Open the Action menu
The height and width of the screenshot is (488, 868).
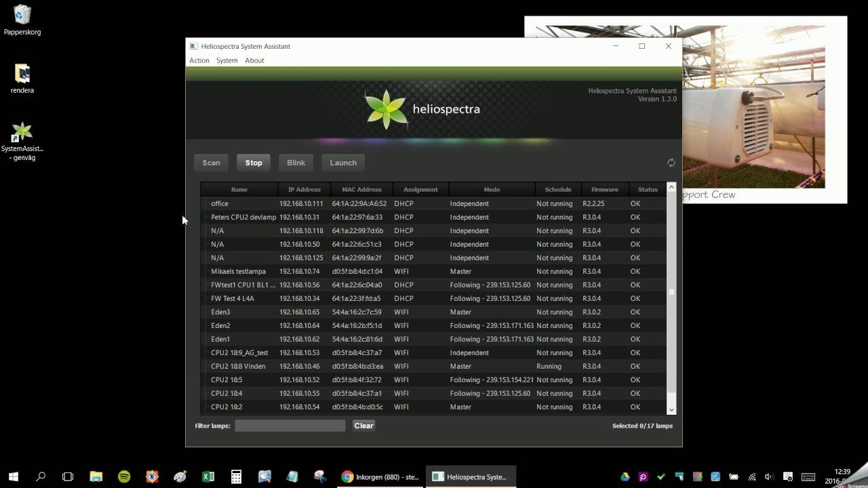point(199,60)
